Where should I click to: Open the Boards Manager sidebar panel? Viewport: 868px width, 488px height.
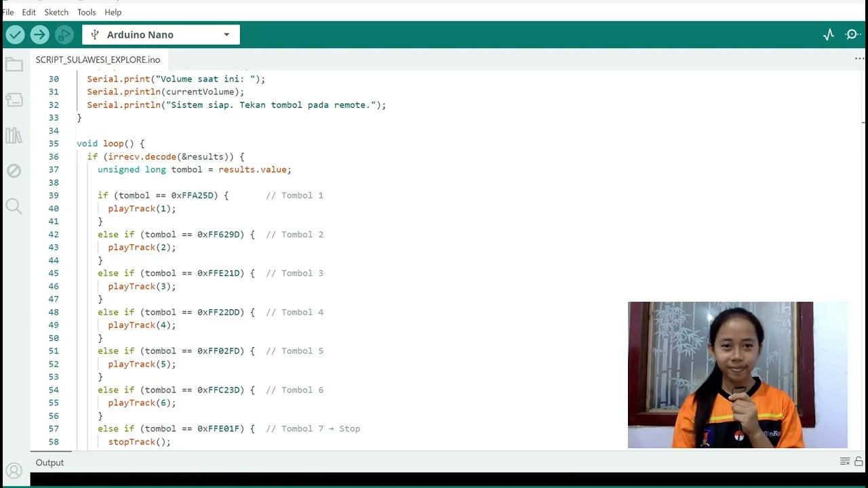pyautogui.click(x=14, y=100)
